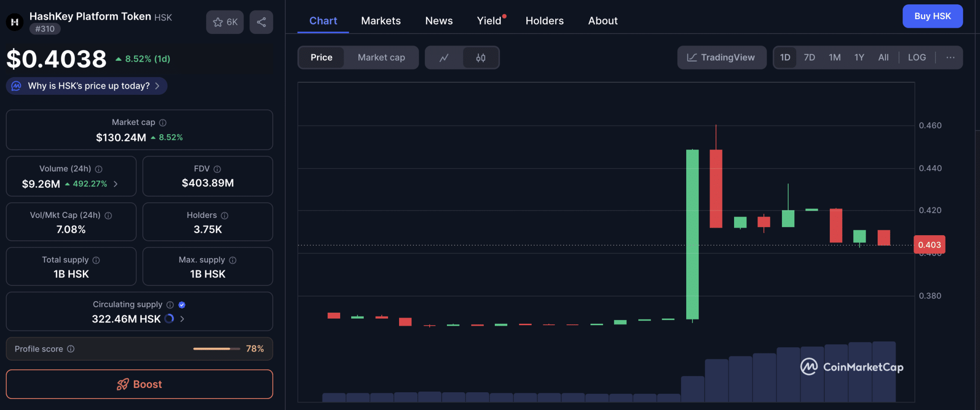Click FDV info icon
Image resolution: width=980 pixels, height=410 pixels.
click(217, 169)
